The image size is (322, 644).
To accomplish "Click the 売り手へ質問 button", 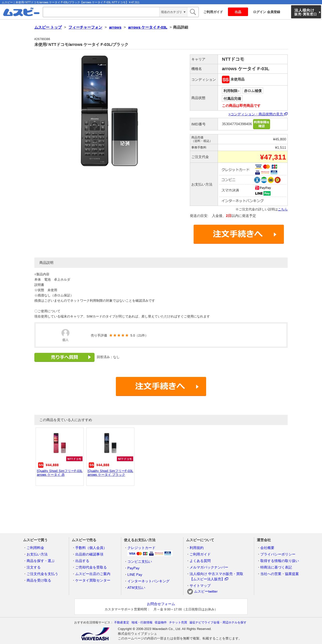I will pos(64,357).
